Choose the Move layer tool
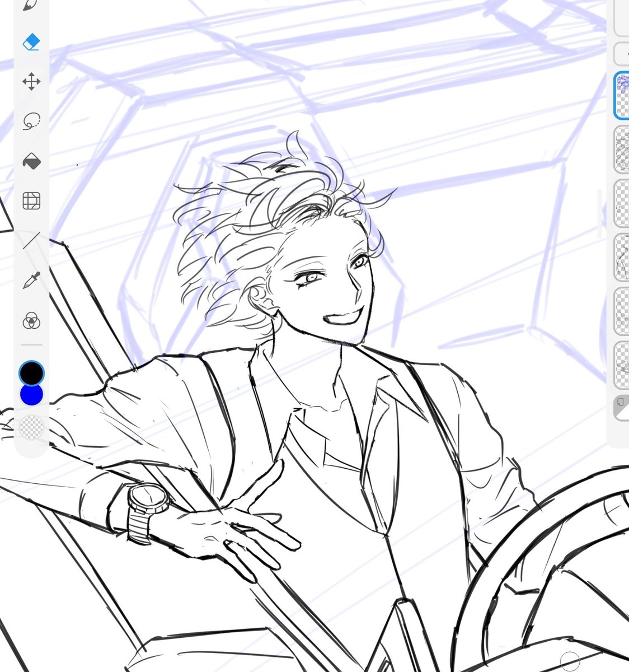This screenshot has width=629, height=672. point(31,82)
